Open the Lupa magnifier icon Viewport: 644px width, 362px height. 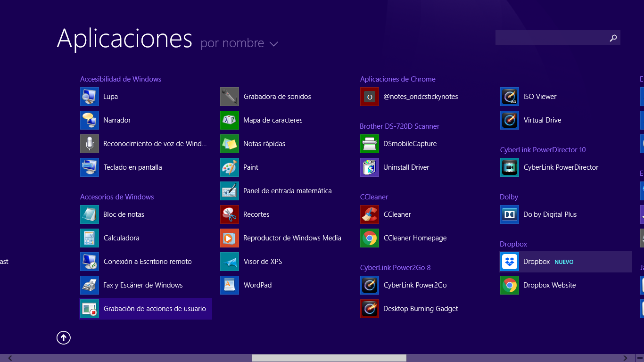(90, 97)
